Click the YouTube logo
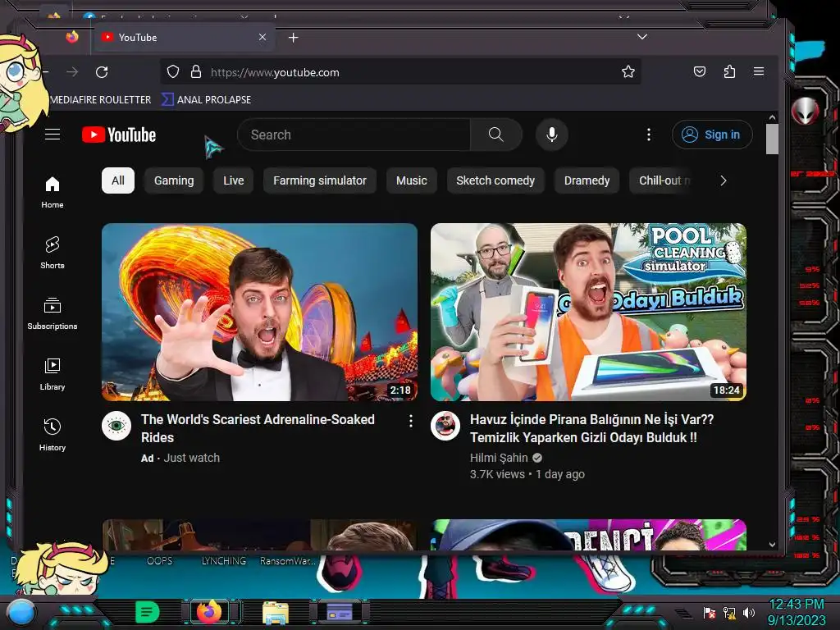Image resolution: width=840 pixels, height=630 pixels. click(x=119, y=135)
